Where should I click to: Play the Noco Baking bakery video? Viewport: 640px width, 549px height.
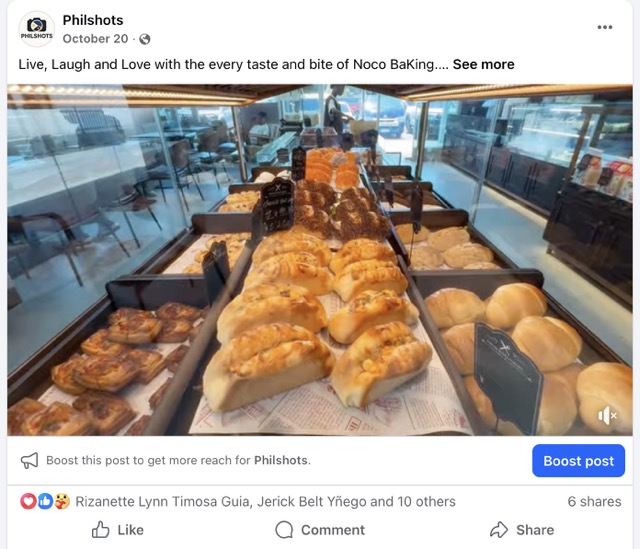(320, 260)
